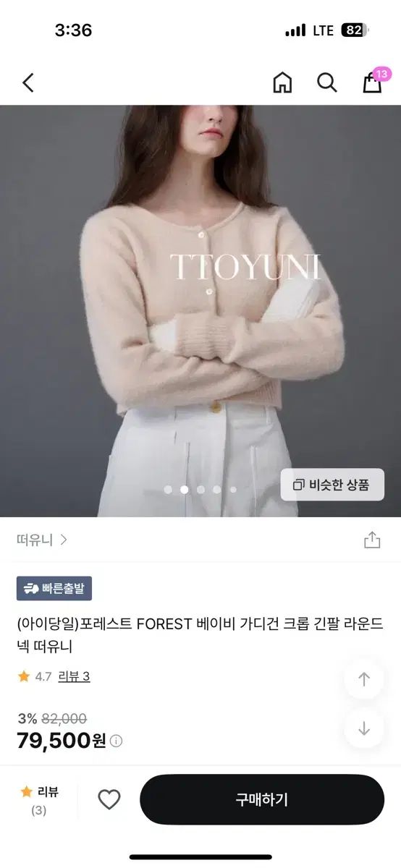Tap the share icon beside 떠유니
Viewport: 401px width, 868px height.
372,540
